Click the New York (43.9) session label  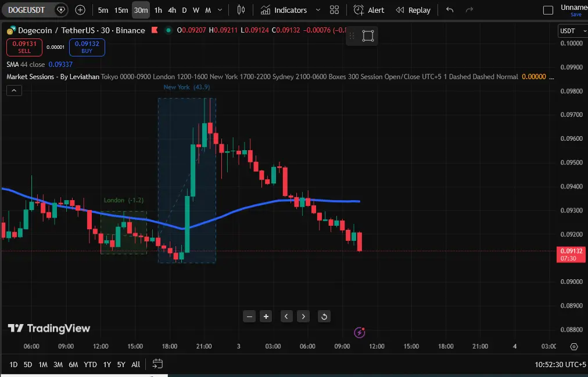coord(187,87)
